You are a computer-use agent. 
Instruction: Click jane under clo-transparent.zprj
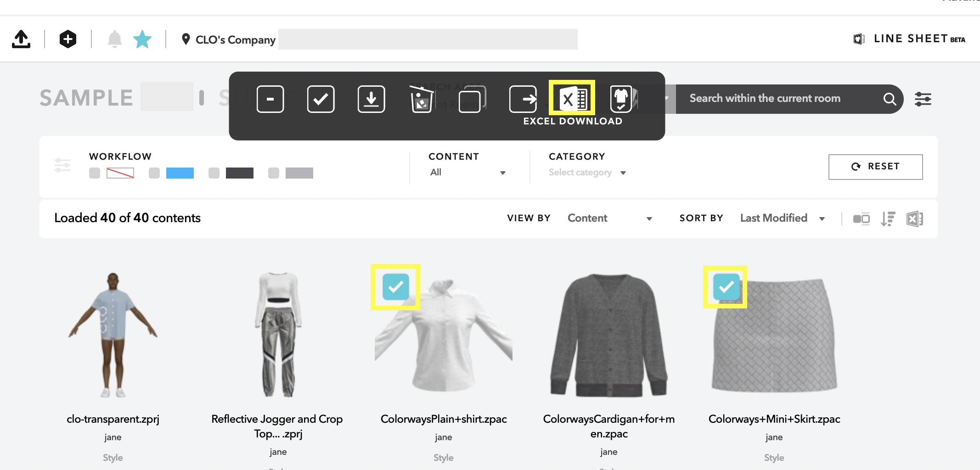pos(113,437)
